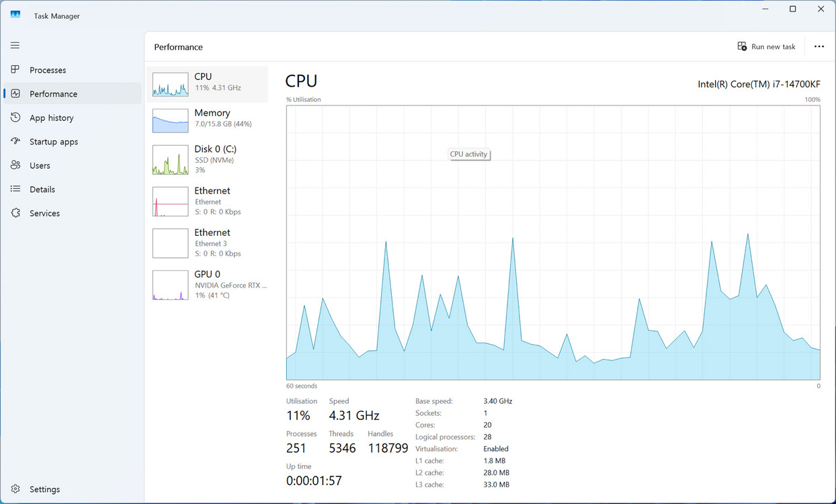Open Startup apps via its icon

coord(15,142)
